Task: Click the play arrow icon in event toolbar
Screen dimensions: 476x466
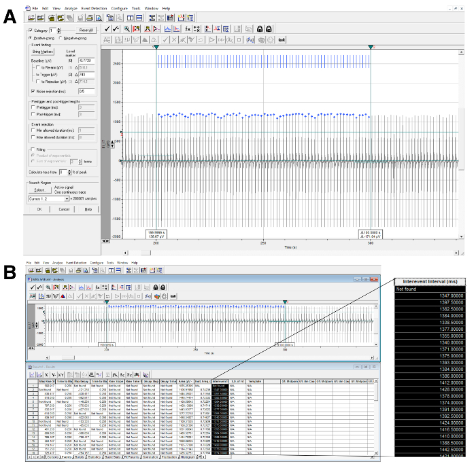Action: point(211,40)
